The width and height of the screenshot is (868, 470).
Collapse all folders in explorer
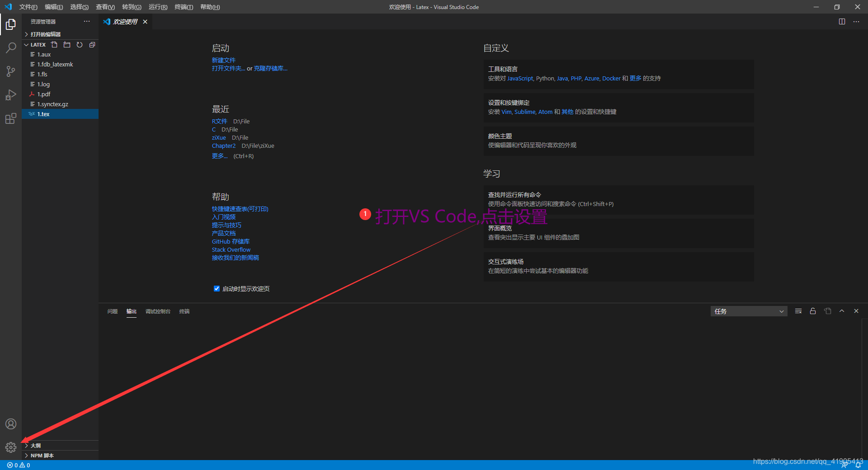(x=92, y=45)
